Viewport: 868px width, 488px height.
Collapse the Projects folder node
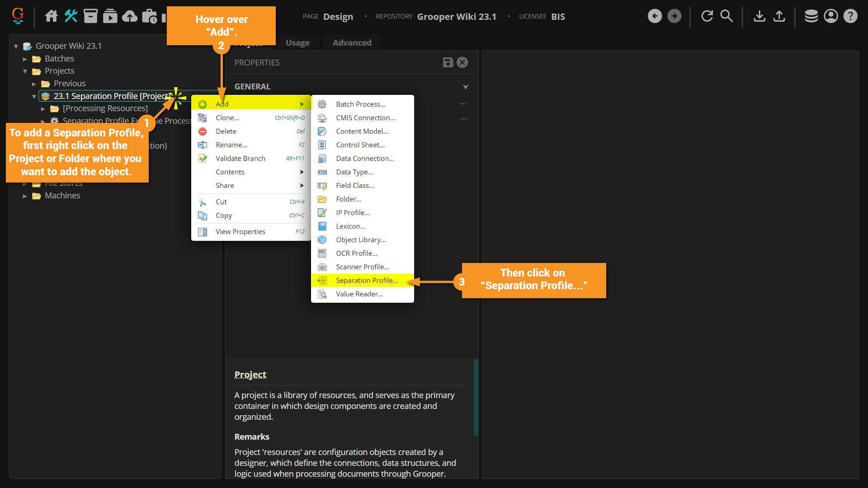coord(25,71)
